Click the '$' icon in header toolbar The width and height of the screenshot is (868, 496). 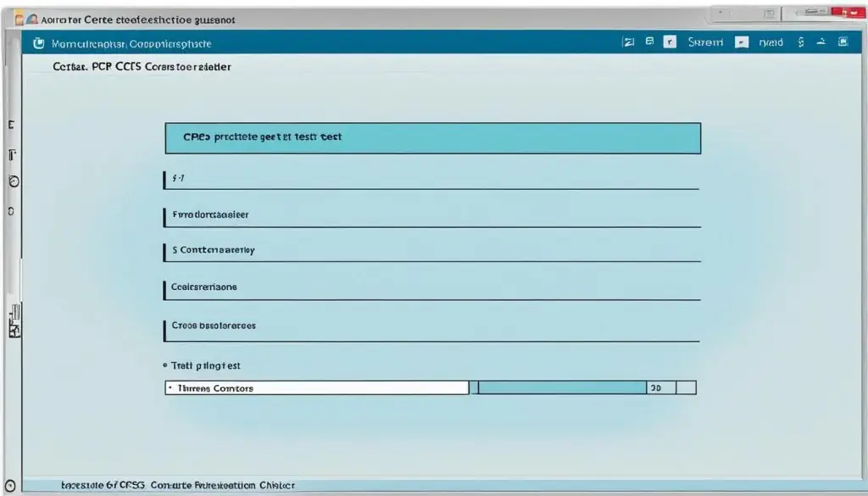800,42
